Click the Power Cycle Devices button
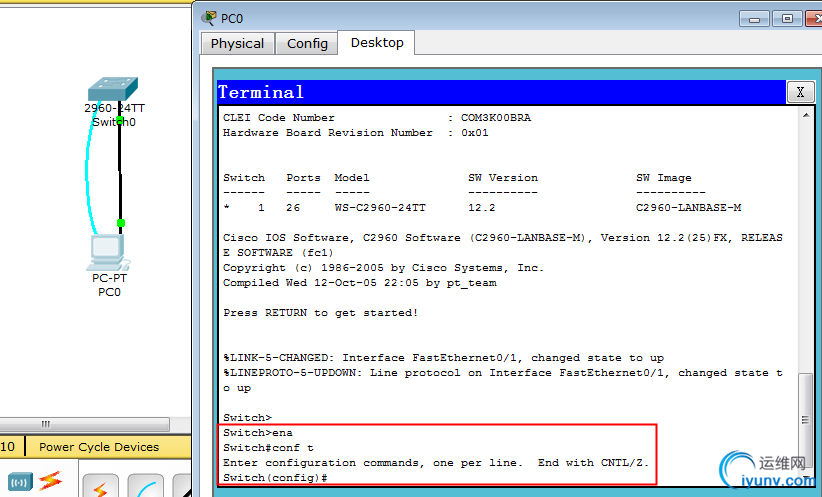This screenshot has height=497, width=822. [99, 447]
